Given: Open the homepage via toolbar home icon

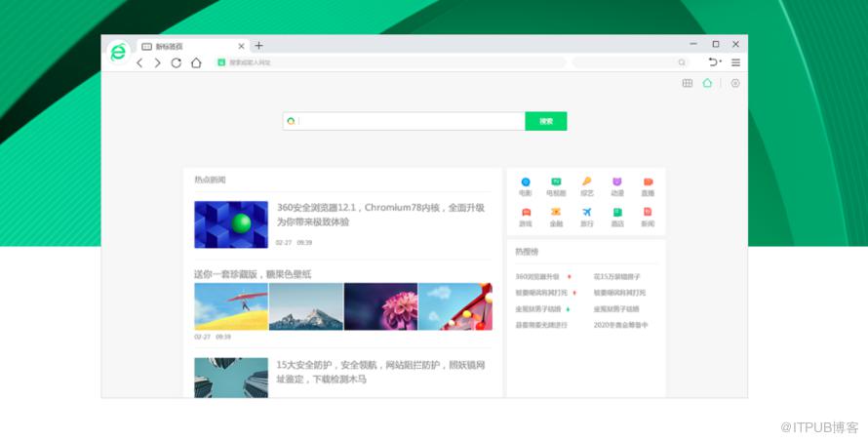Looking at the screenshot, I should [x=196, y=63].
